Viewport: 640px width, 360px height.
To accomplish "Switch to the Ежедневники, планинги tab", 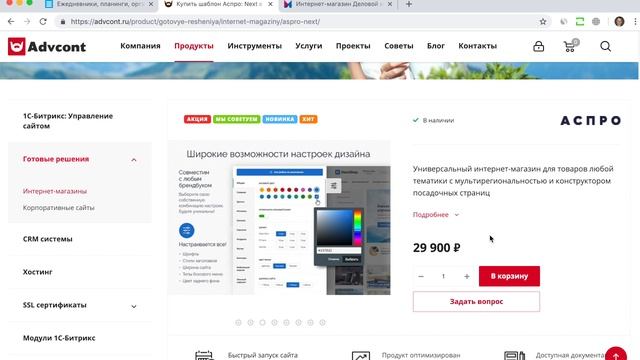I will click(x=100, y=4).
